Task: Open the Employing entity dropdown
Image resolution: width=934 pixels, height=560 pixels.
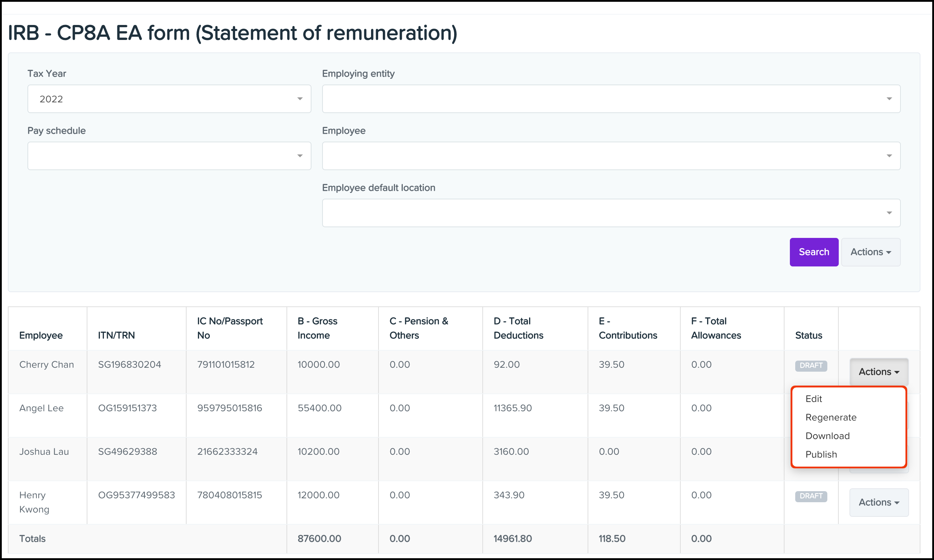Action: click(x=611, y=98)
